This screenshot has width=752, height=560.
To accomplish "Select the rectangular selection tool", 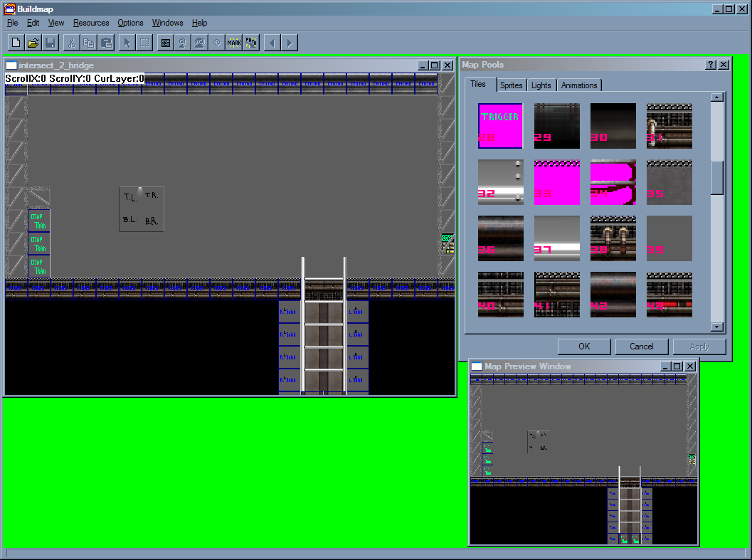I will [144, 42].
